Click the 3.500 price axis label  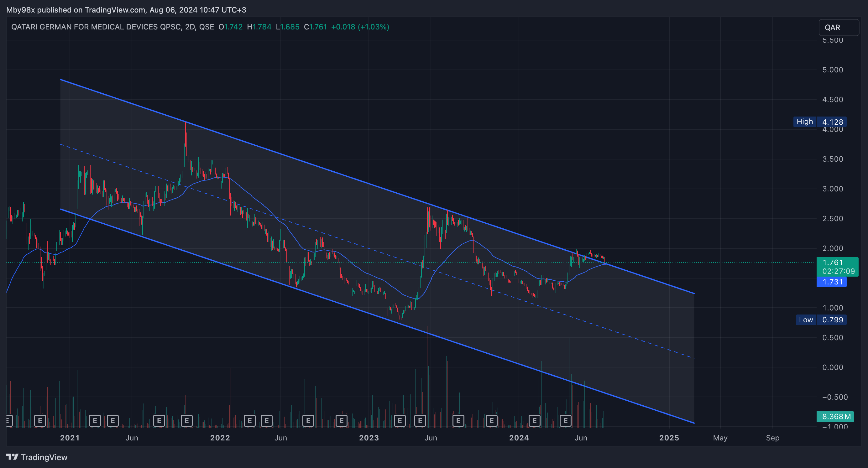click(833, 159)
